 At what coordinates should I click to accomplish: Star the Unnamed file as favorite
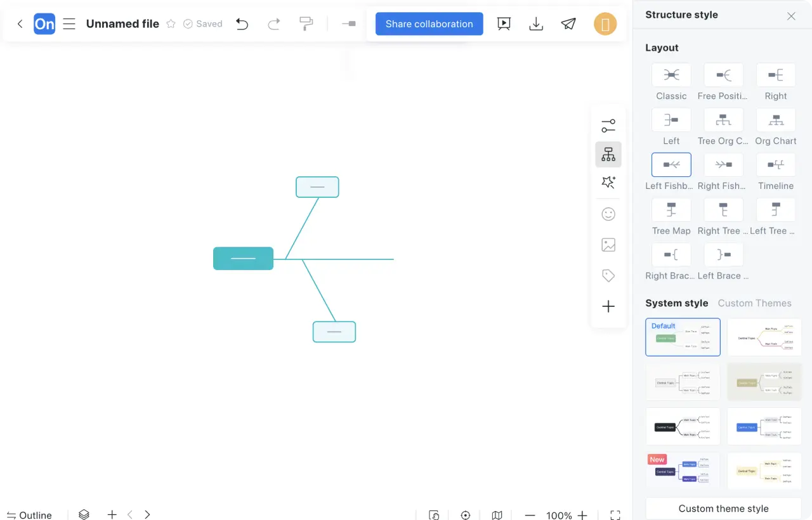[x=171, y=24]
